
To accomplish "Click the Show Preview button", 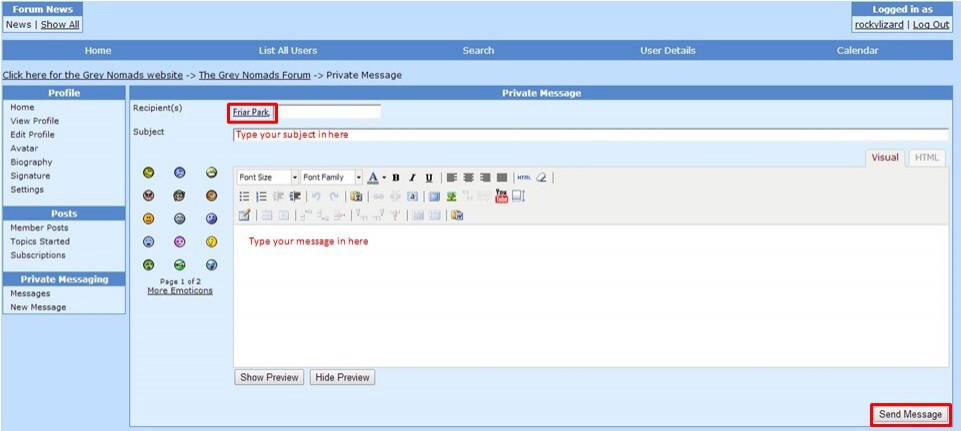I will [x=269, y=377].
